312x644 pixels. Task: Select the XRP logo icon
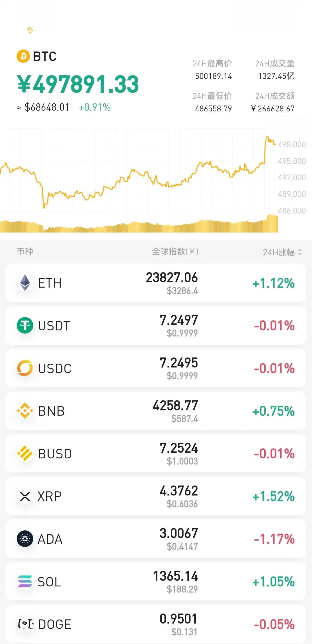pyautogui.click(x=25, y=497)
